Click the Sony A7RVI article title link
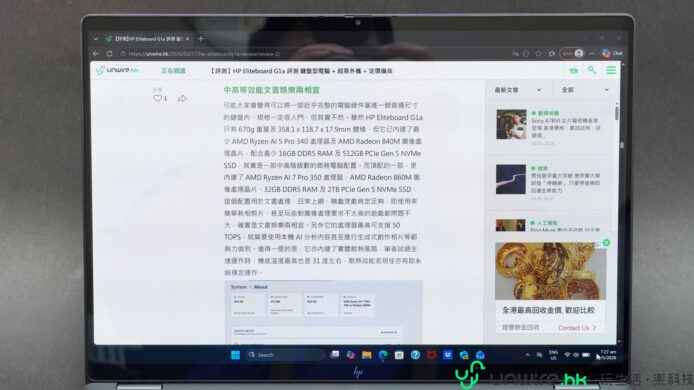Viewport: 694px width, 390px height. point(566,127)
